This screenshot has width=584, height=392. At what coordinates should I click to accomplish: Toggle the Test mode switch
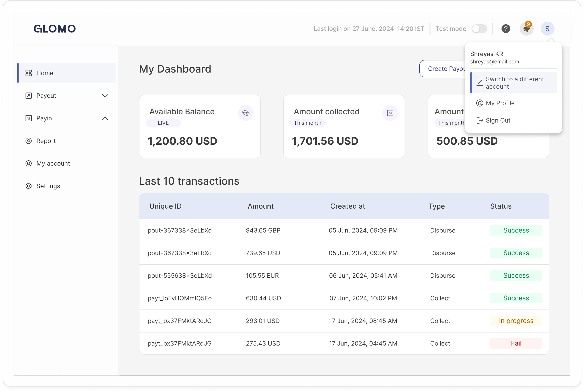(479, 29)
